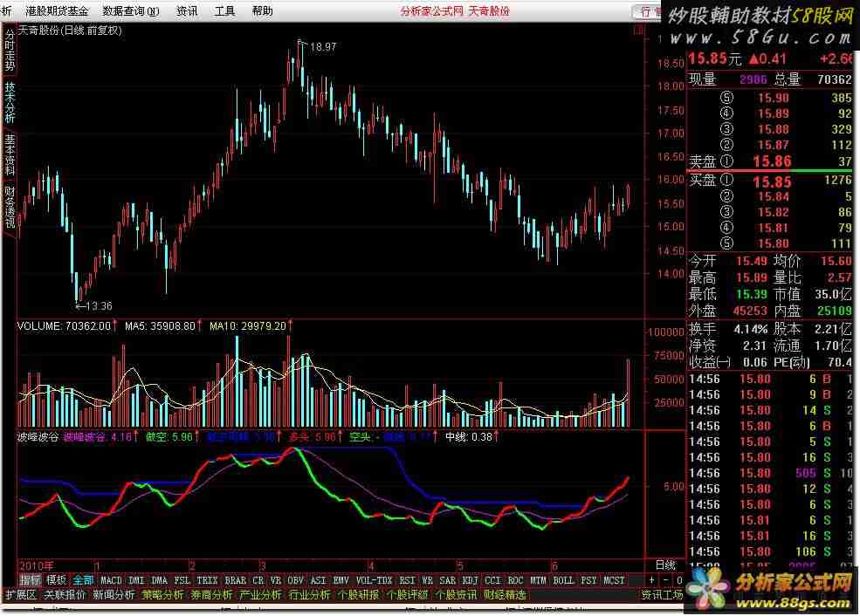Click the 卖盘 ① price 15.86
The image size is (860, 616).
pos(772,161)
